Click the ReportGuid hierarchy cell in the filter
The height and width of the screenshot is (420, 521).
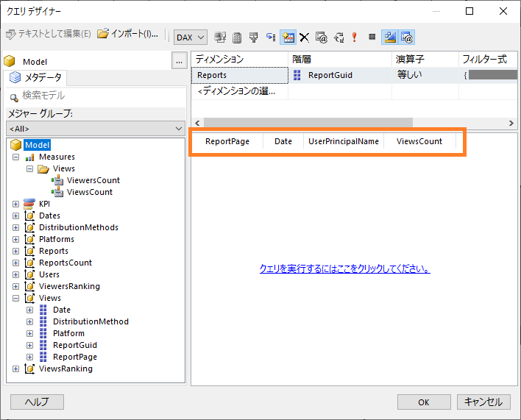(x=340, y=75)
